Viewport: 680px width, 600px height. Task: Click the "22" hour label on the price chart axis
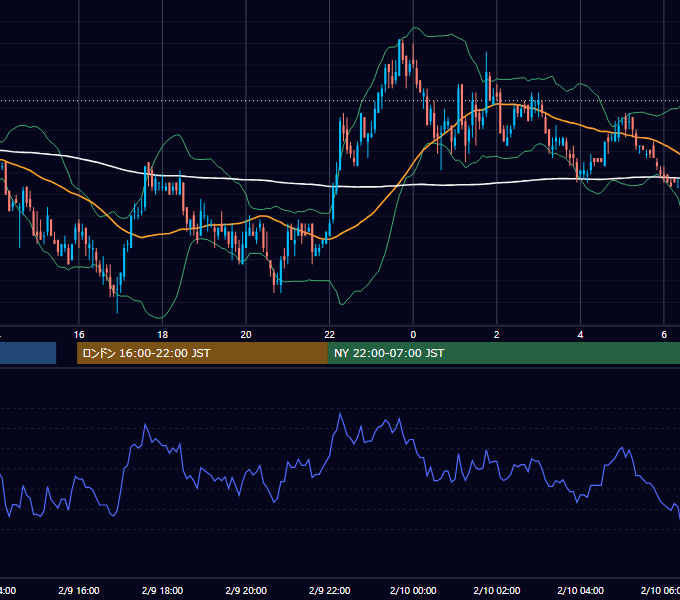[x=330, y=335]
